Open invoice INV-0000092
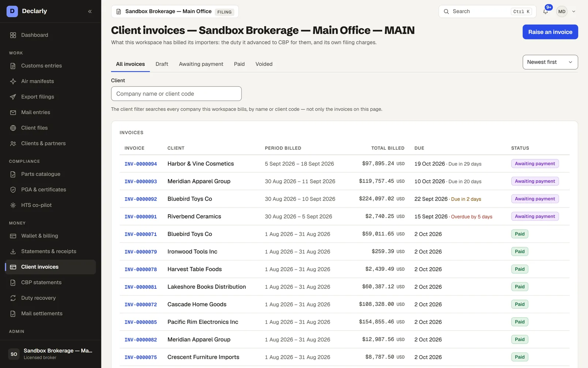588x368 pixels. pos(141,199)
